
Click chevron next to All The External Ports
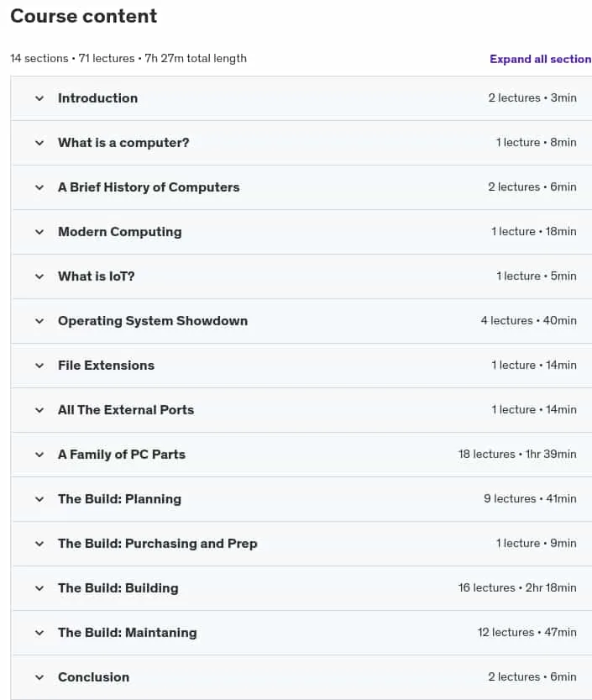point(39,410)
